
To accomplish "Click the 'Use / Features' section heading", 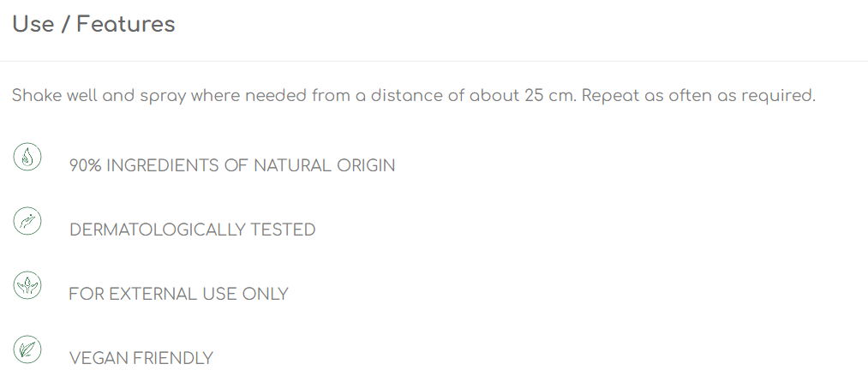I will click(93, 24).
